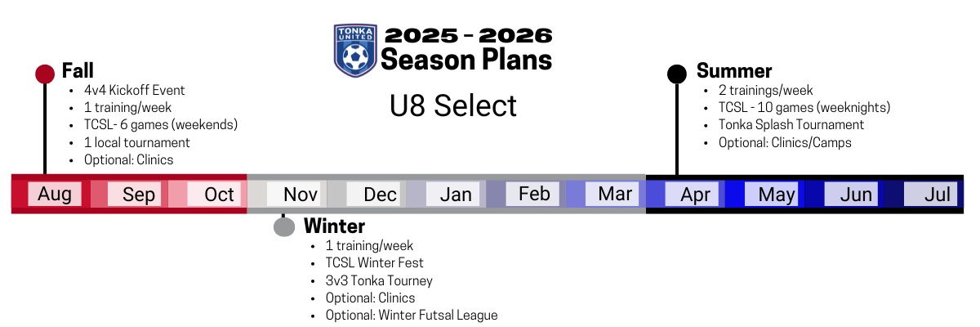Image resolution: width=980 pixels, height=327 pixels.
Task: Select the black Summer marker circle
Action: point(677,74)
